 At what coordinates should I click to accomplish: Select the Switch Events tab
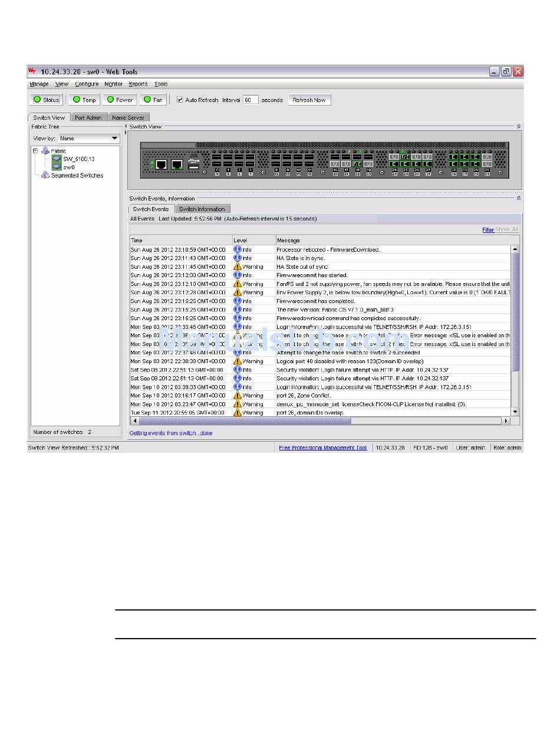point(151,209)
